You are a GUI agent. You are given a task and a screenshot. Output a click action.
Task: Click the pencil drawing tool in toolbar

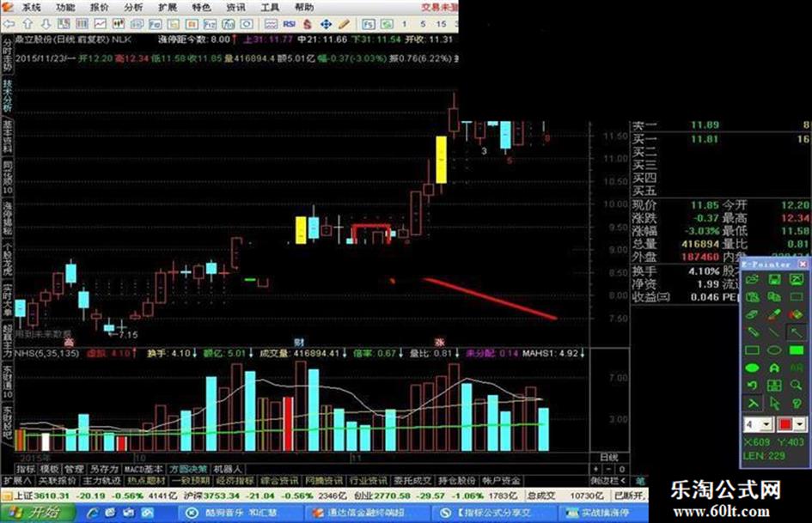[x=344, y=24]
